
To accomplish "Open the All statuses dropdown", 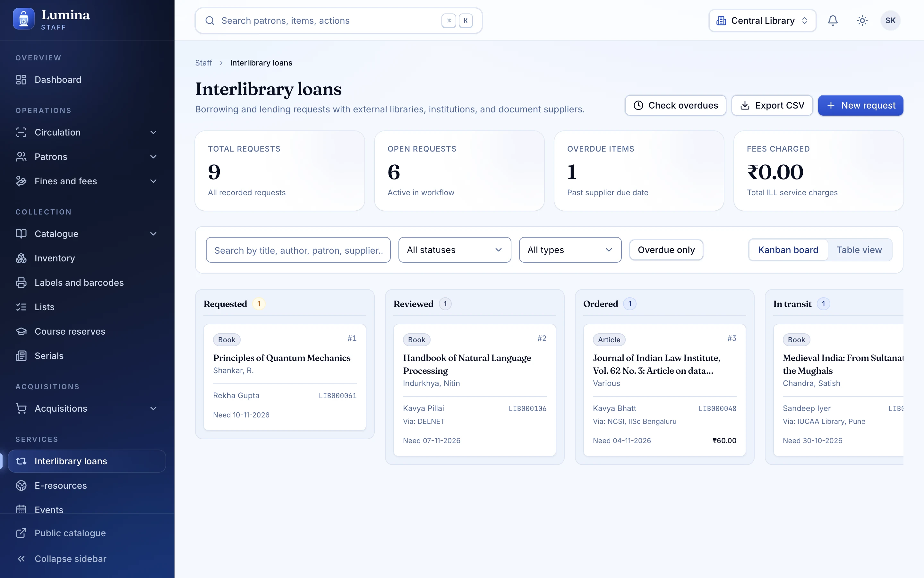I will 454,250.
